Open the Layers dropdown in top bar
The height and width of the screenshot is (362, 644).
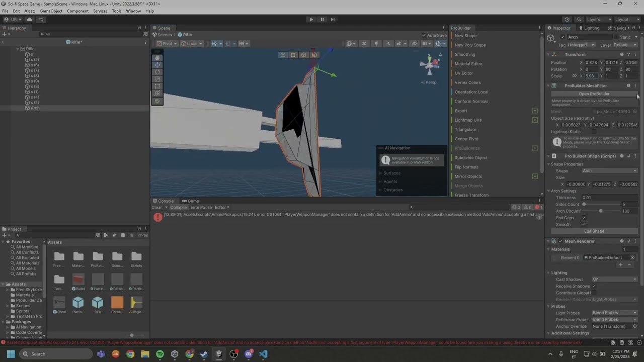pyautogui.click(x=599, y=19)
